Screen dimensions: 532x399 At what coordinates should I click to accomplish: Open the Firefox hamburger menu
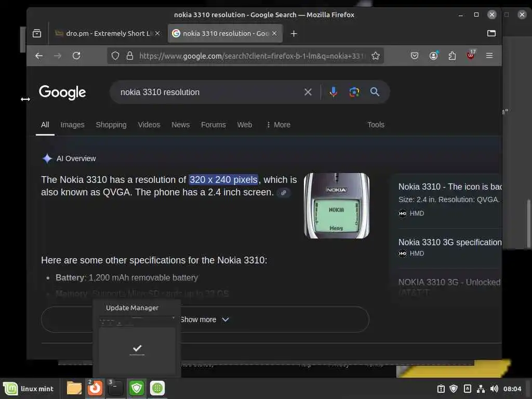point(489,55)
